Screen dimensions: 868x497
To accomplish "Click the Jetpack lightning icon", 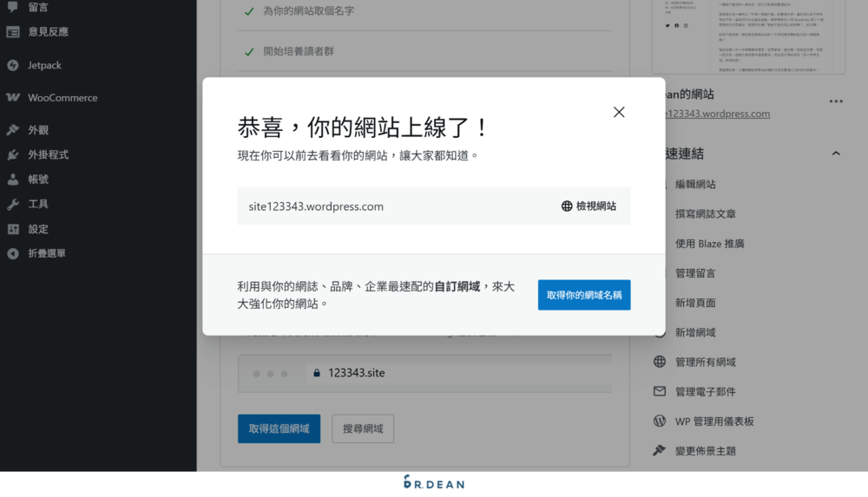I will 13,65.
